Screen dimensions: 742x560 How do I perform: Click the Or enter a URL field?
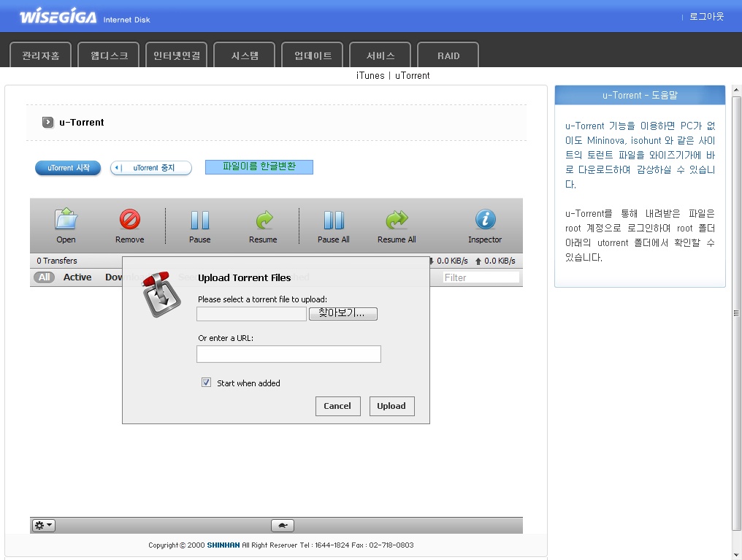point(288,354)
